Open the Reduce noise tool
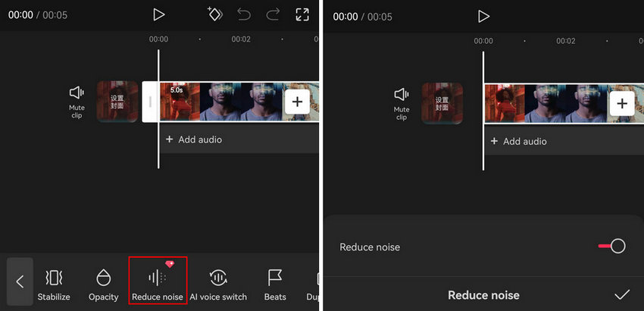644x311 pixels. (158, 281)
